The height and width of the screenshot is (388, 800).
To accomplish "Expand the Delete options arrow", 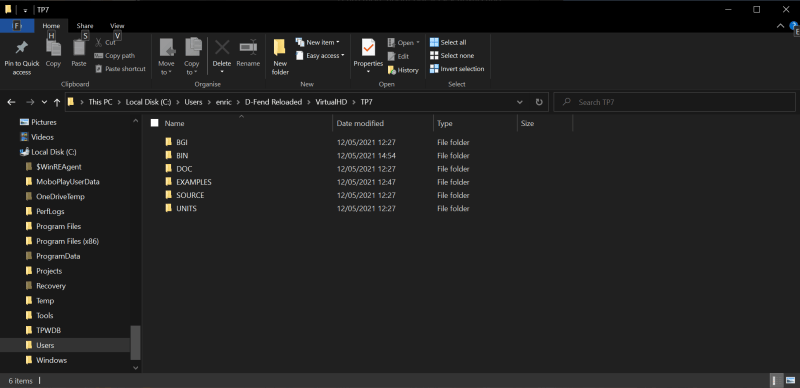I will [x=222, y=72].
